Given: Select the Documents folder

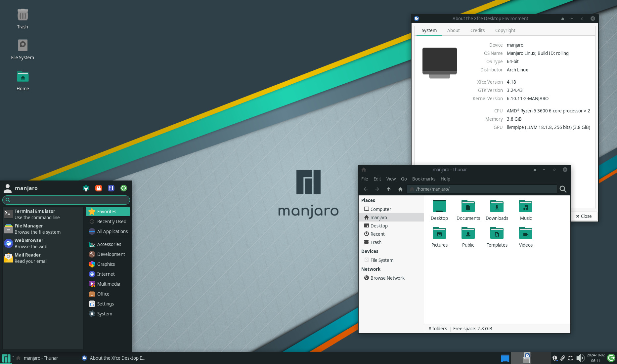Looking at the screenshot, I should (468, 210).
